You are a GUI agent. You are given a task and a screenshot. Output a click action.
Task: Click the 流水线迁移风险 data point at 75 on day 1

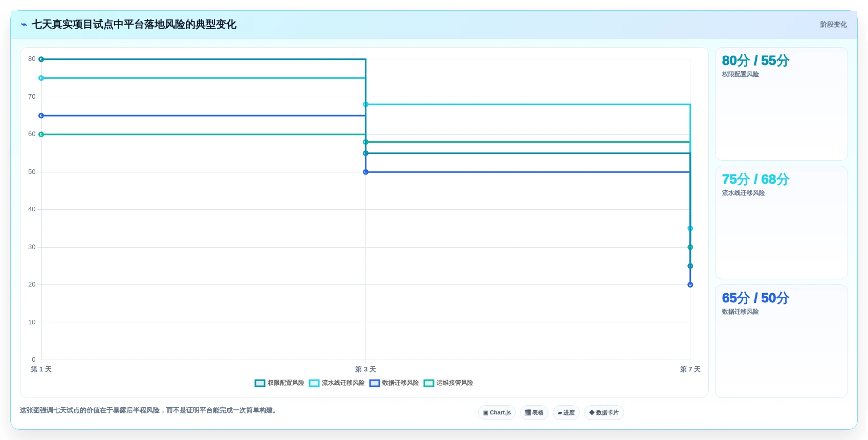click(x=41, y=78)
